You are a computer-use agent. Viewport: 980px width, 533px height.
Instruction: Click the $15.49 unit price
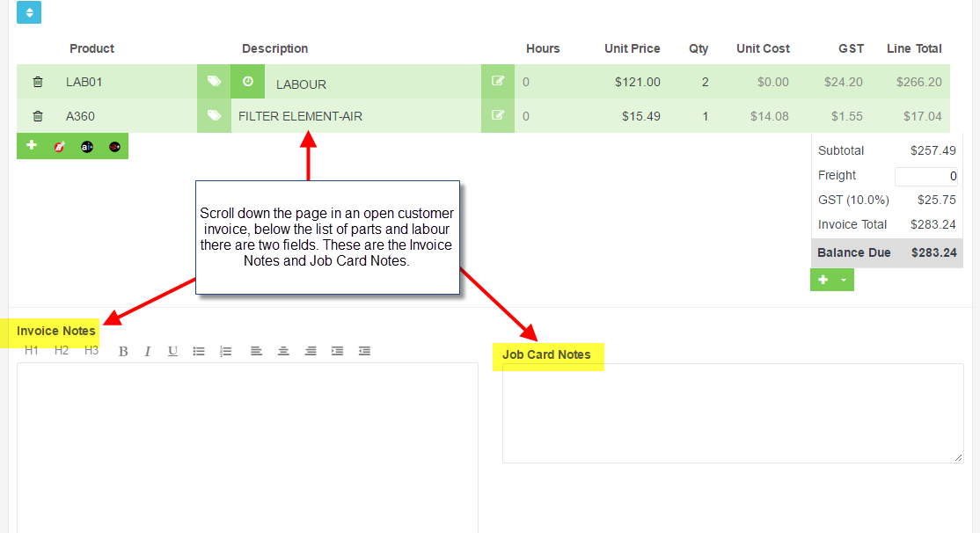click(x=641, y=116)
